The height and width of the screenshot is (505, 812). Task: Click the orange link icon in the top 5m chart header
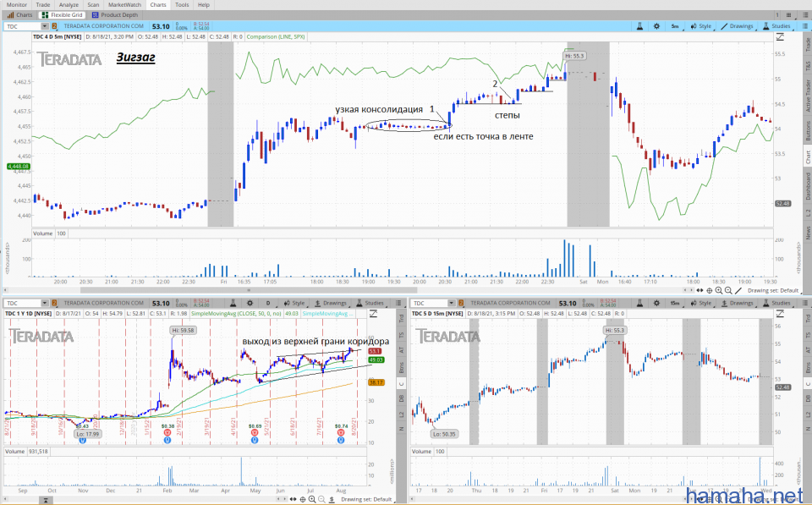point(54,26)
